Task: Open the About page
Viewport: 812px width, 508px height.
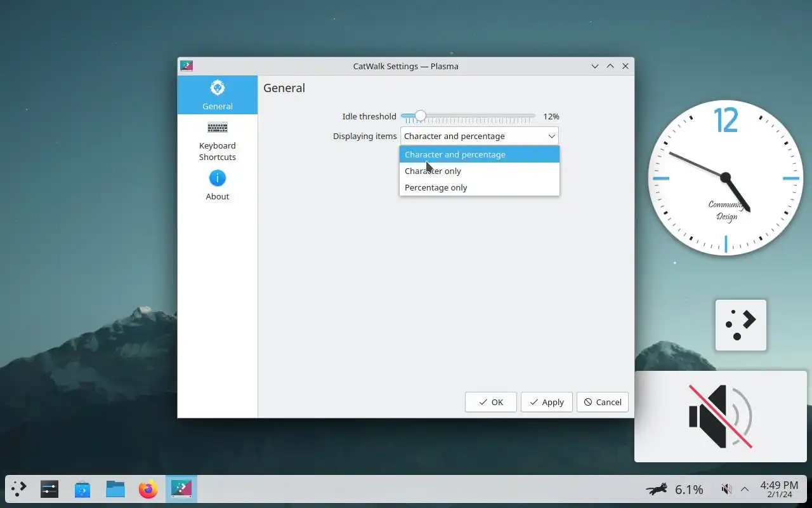Action: [218, 185]
